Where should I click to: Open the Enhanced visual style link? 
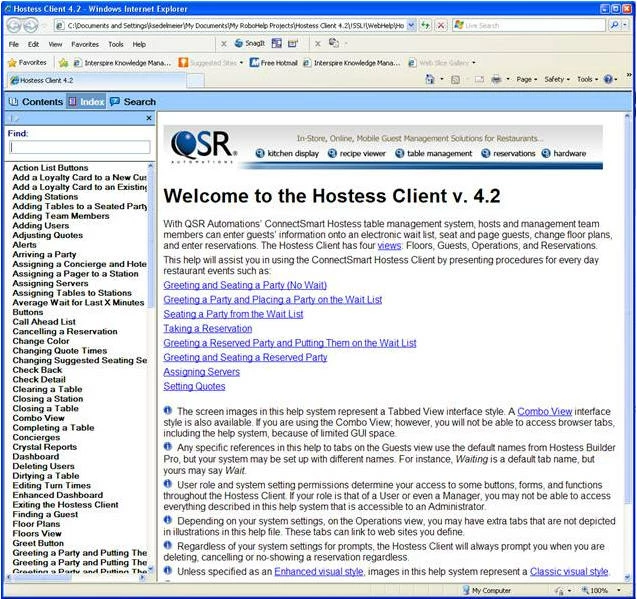tap(318, 572)
